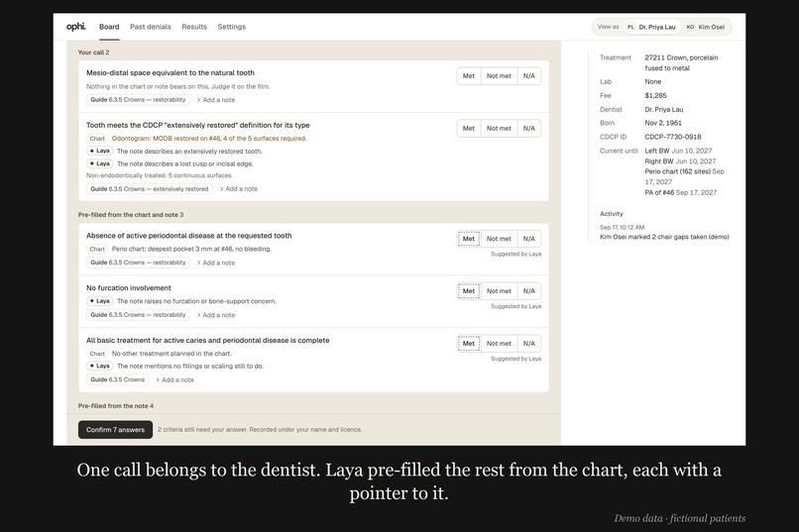This screenshot has width=799, height=532.
Task: Set No furcation involvement to N/A
Action: [529, 291]
